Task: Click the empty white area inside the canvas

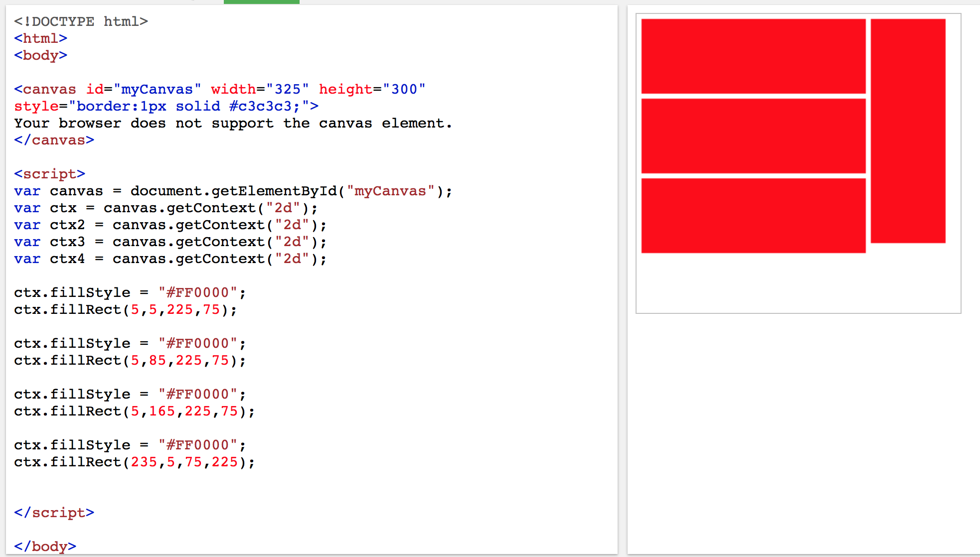Action: coord(798,284)
